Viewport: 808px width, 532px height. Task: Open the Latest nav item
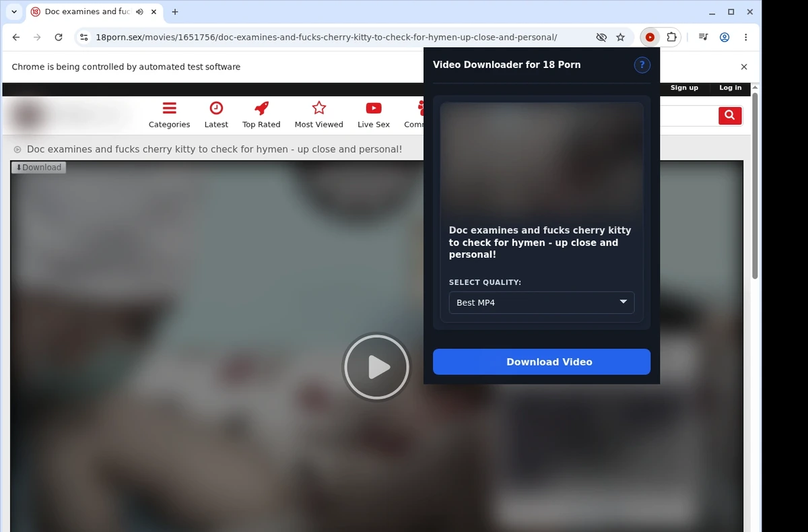click(x=216, y=114)
